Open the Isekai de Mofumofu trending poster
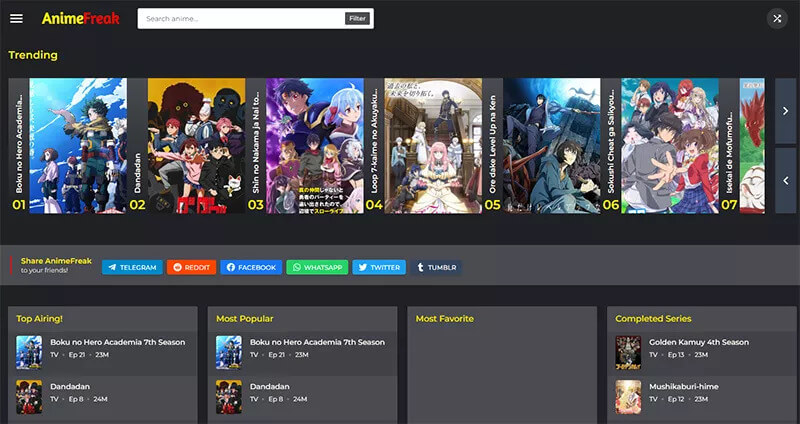 point(752,145)
